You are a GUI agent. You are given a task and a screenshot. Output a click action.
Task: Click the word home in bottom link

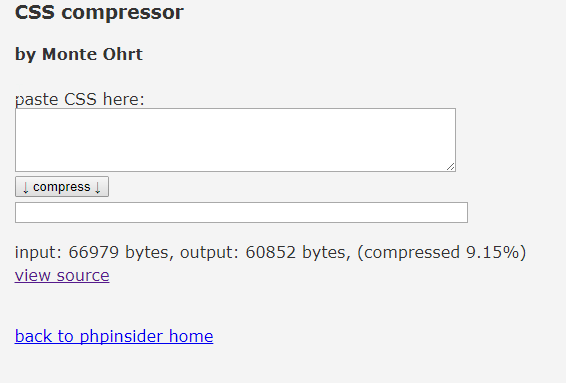(191, 336)
